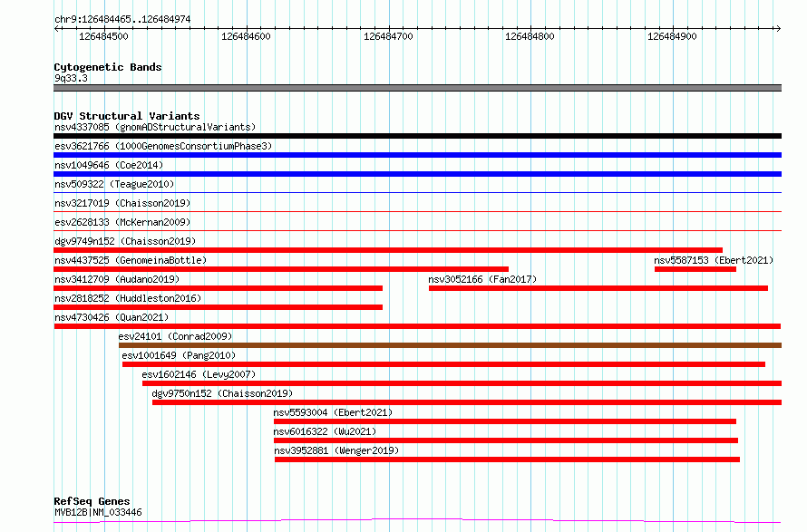Viewport: 807px width, 532px height.
Task: Select nsv3952881 (Wenger2019) label
Action: pos(336,450)
